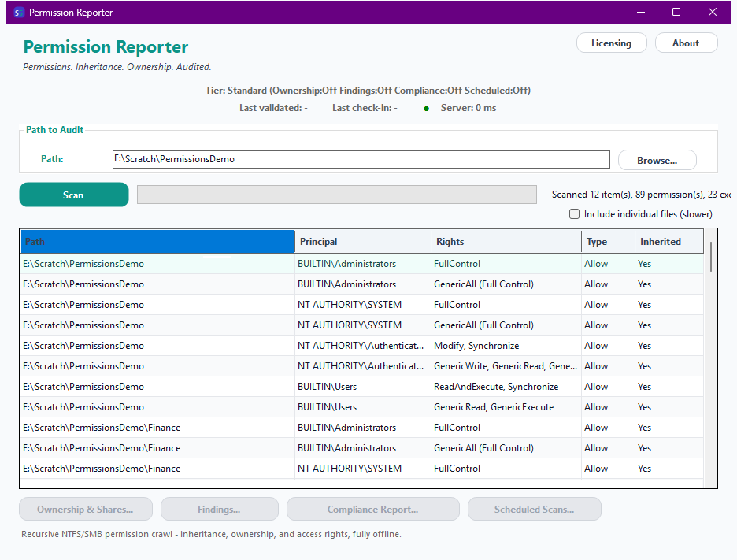The image size is (737, 560).
Task: Sort by the Principal column header
Action: pyautogui.click(x=363, y=242)
